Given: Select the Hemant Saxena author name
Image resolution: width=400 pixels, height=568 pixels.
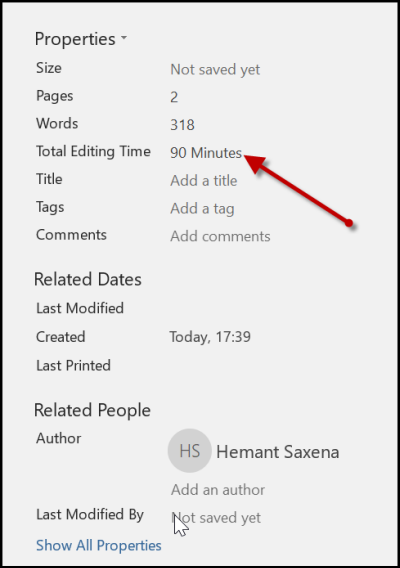Looking at the screenshot, I should coord(278,452).
